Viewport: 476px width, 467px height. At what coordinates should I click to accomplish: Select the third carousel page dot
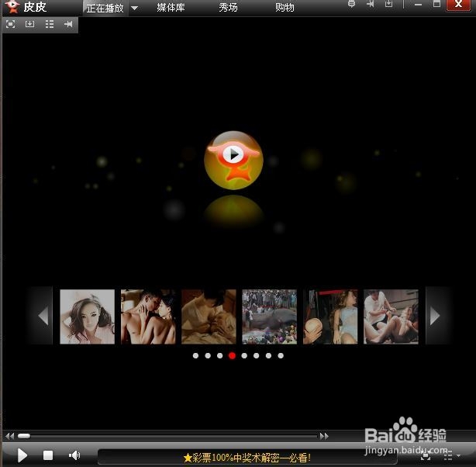coord(220,355)
